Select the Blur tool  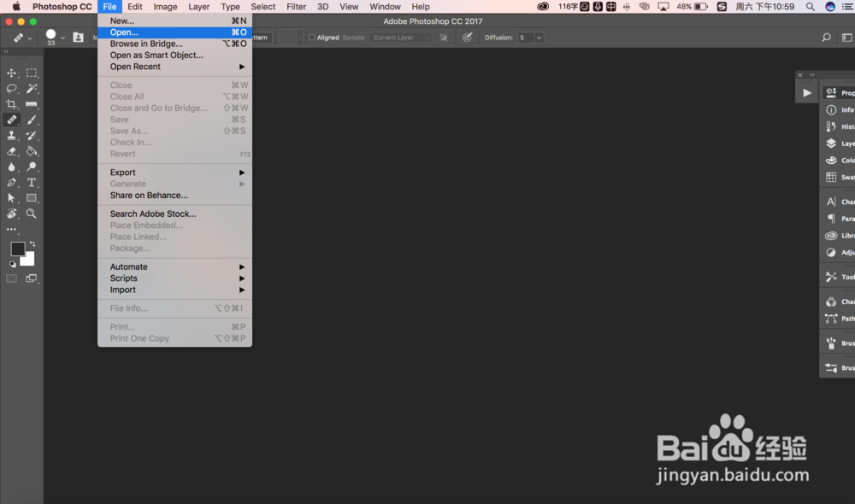point(11,167)
